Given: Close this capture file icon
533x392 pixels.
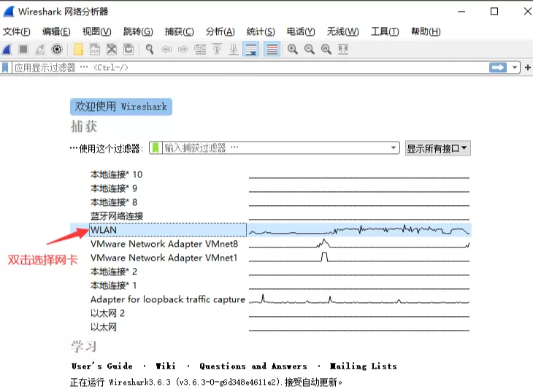Looking at the screenshot, I should tap(112, 50).
